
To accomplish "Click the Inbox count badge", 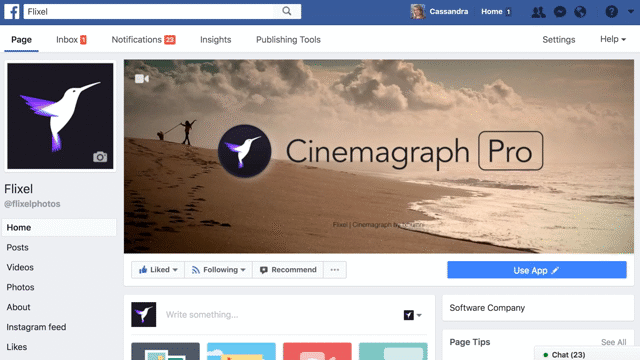I will click(x=83, y=40).
